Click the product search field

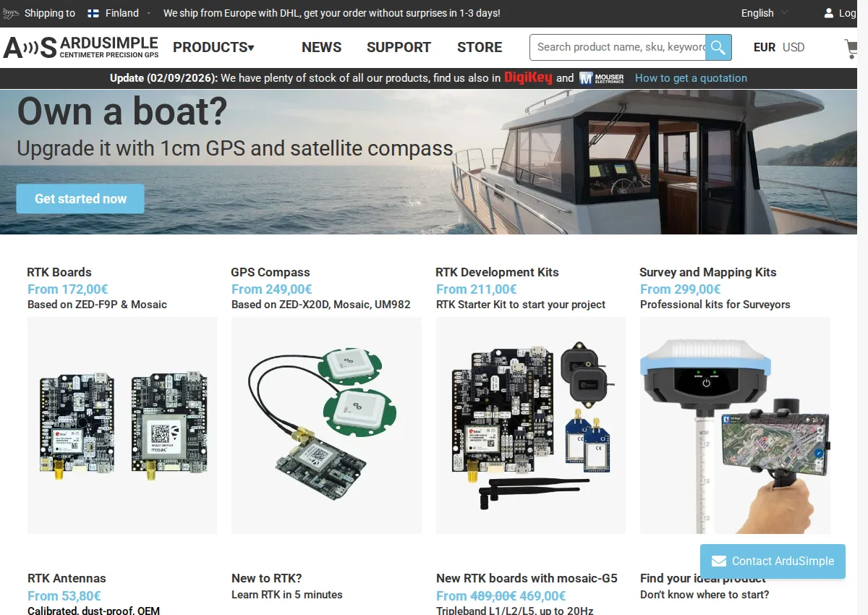(618, 48)
